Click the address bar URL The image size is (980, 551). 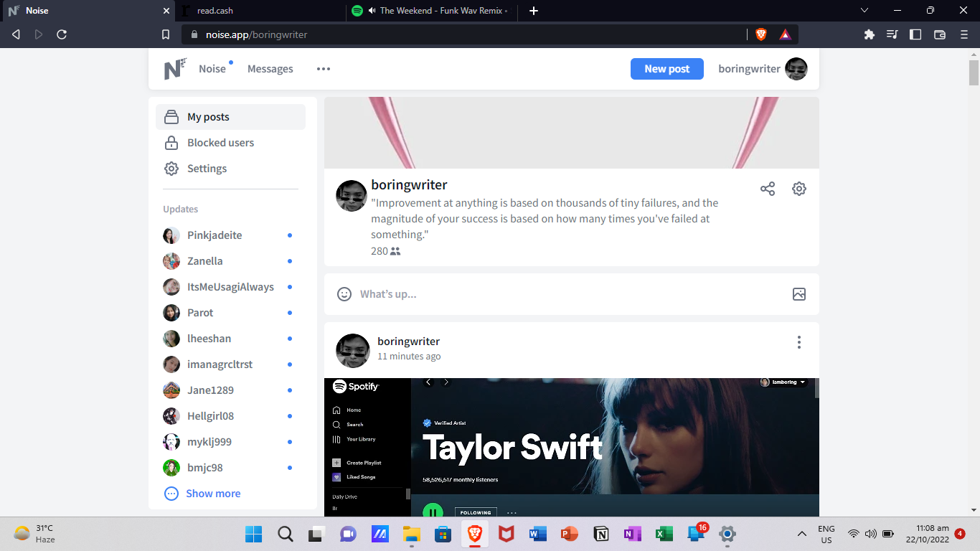[256, 34]
